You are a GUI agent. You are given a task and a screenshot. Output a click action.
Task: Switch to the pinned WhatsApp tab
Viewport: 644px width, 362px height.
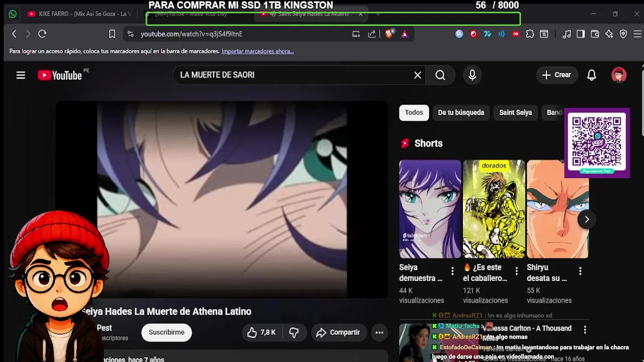coord(13,14)
